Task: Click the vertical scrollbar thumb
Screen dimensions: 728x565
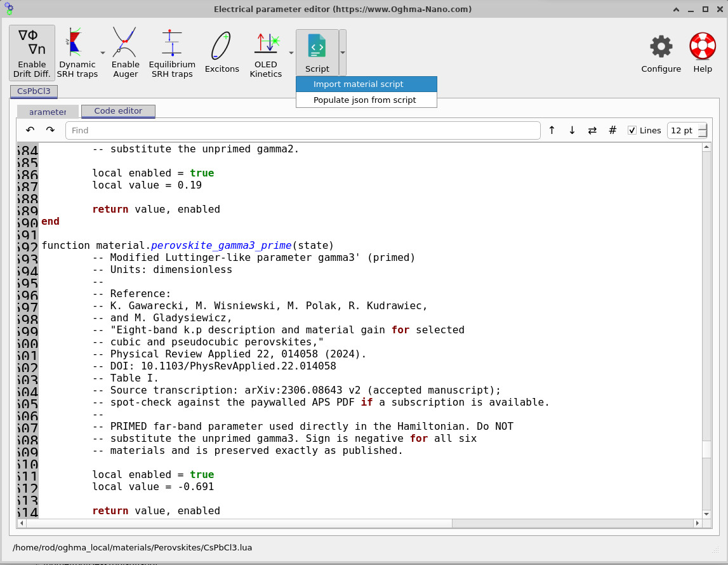Action: [x=706, y=449]
